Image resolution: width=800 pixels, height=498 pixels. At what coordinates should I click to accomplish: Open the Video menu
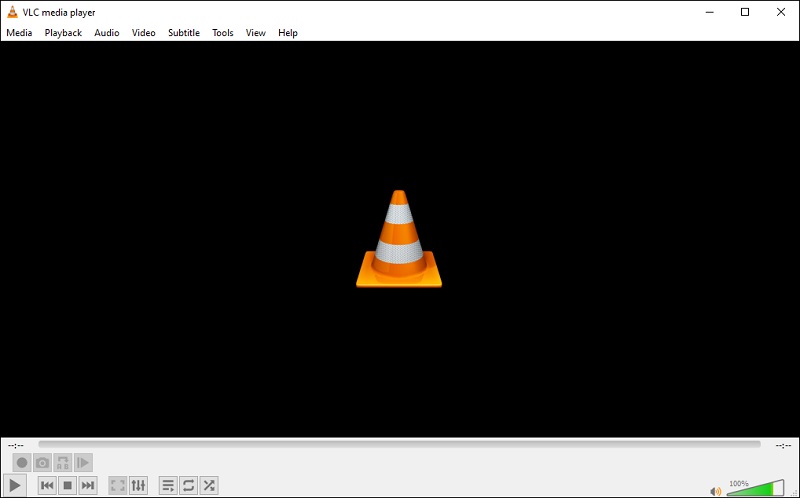[x=143, y=33]
